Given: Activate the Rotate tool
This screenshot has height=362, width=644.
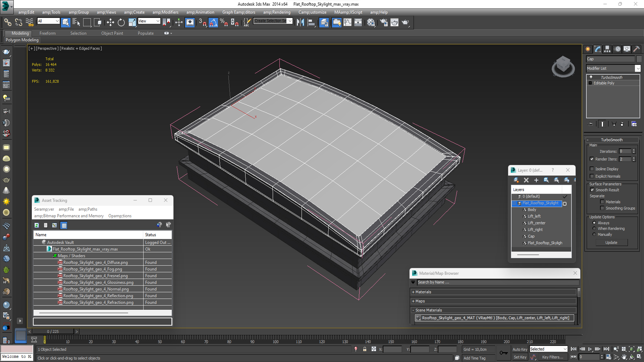Looking at the screenshot, I should [121, 22].
